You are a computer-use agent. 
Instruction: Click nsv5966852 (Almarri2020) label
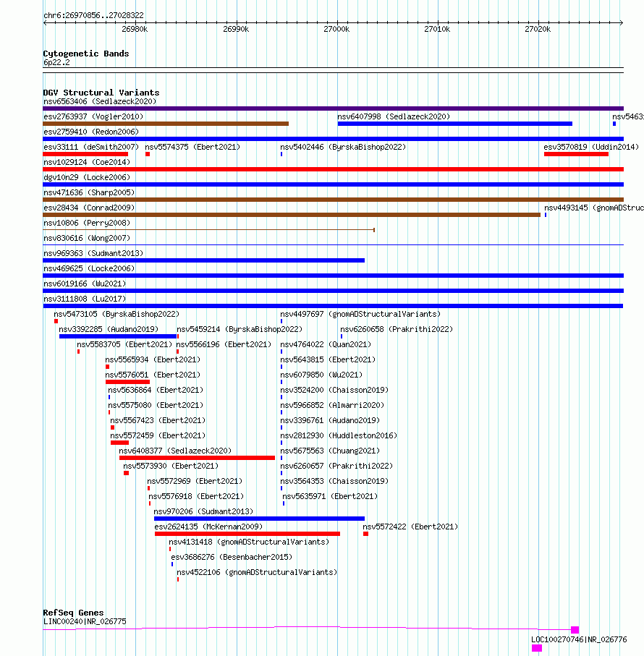coord(332,405)
